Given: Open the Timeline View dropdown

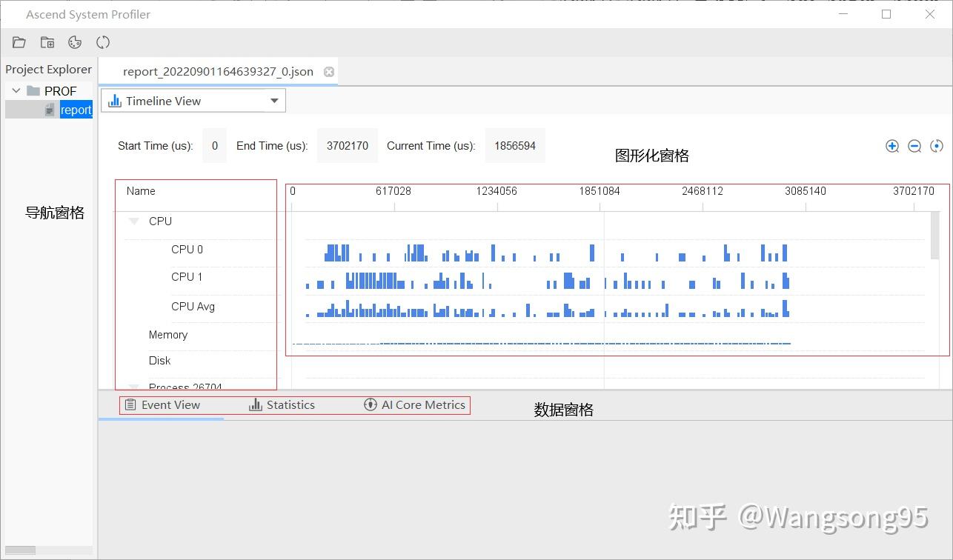Looking at the screenshot, I should [274, 100].
